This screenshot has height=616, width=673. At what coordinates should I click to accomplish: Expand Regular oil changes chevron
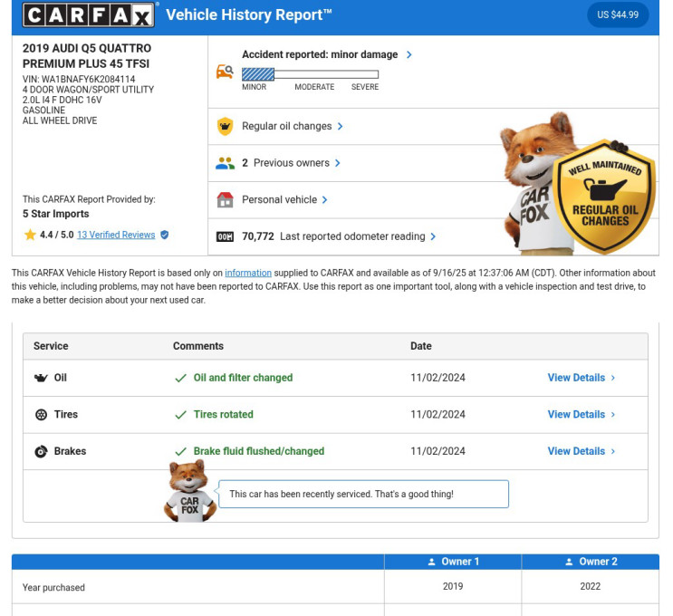(341, 127)
